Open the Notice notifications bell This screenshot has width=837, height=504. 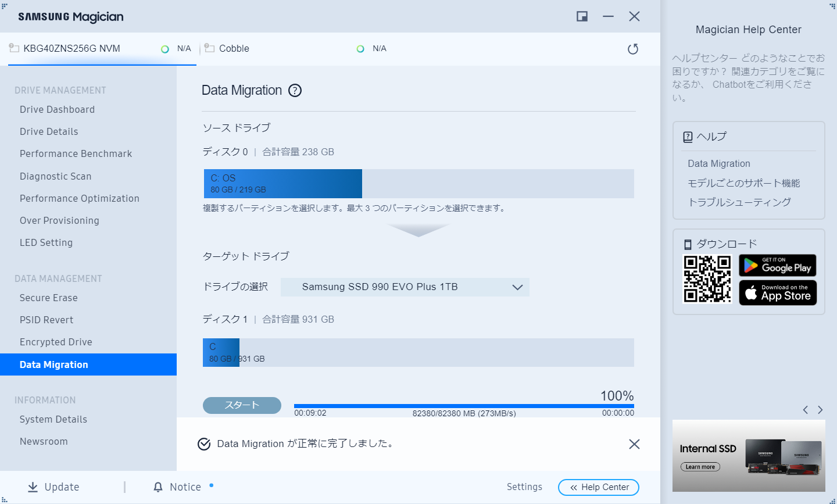(157, 487)
